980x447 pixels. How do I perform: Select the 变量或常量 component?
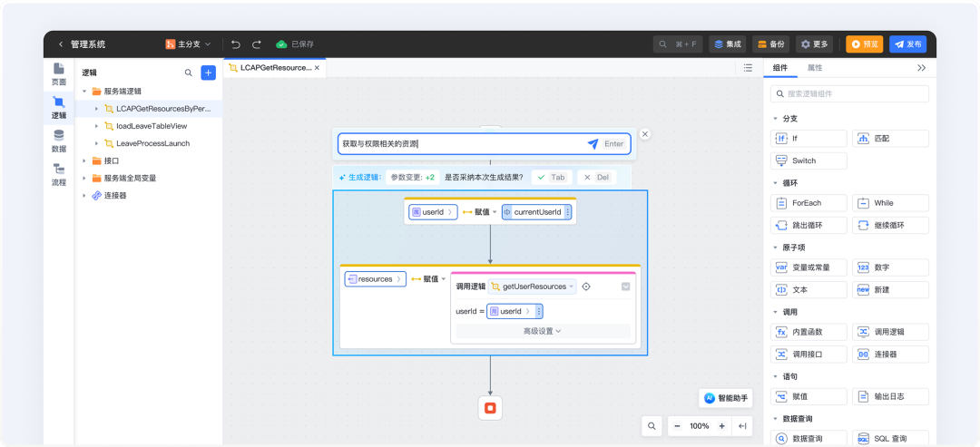pyautogui.click(x=808, y=267)
